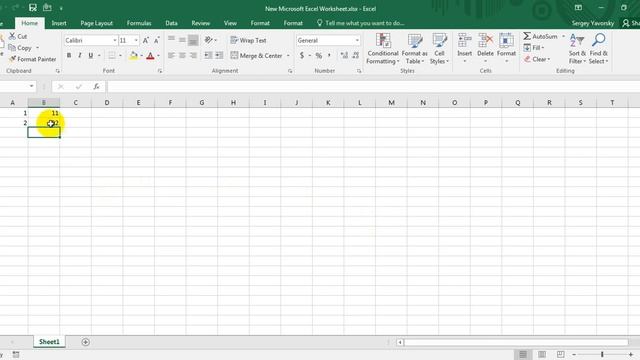640x360 pixels.
Task: Toggle Bottom Align
Action: point(193,40)
